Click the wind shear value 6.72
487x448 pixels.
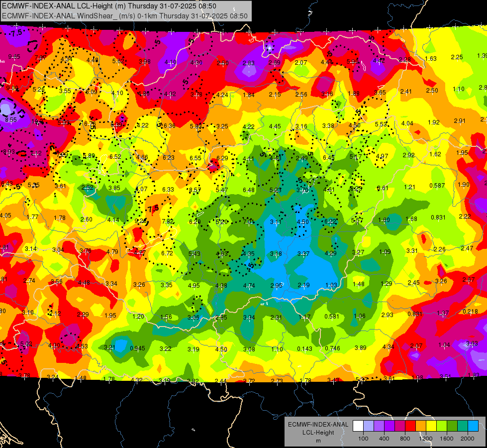167,253
